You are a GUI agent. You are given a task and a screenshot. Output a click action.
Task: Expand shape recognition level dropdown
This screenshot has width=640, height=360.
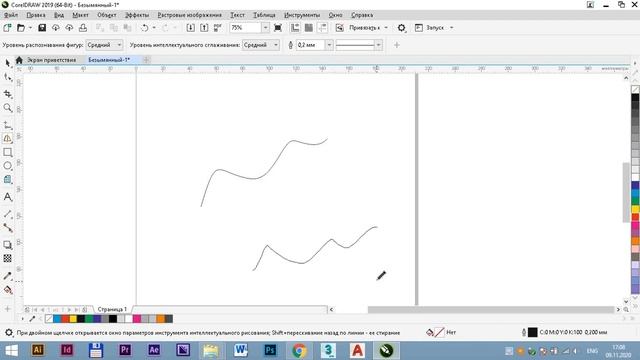tap(119, 45)
